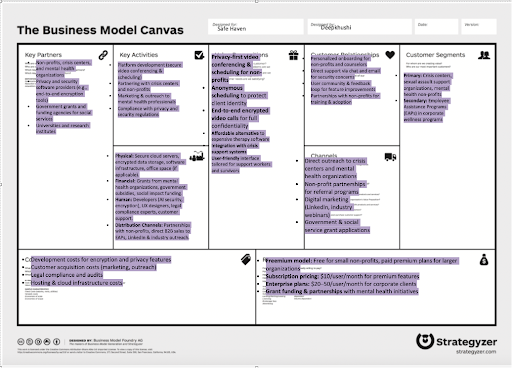
Task: Click the empty Version field
Action: (479, 27)
